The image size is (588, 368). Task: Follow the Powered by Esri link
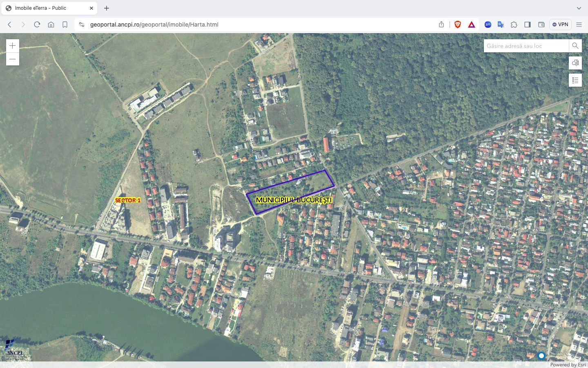[568, 365]
